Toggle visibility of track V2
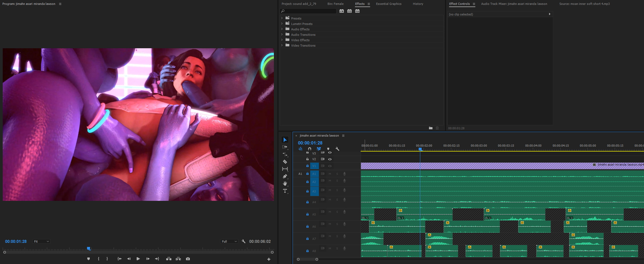Viewport: 644px width, 264px height. 330,159
